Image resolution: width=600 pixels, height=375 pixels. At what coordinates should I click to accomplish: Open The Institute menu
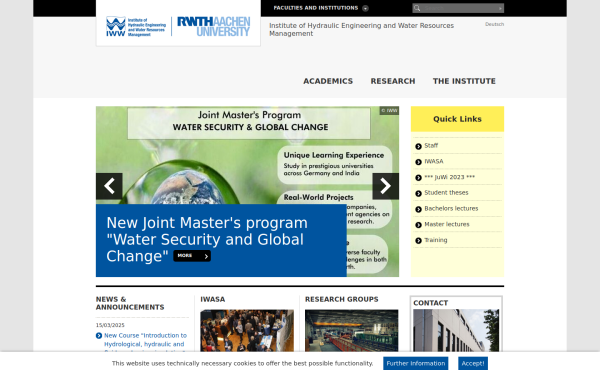464,81
